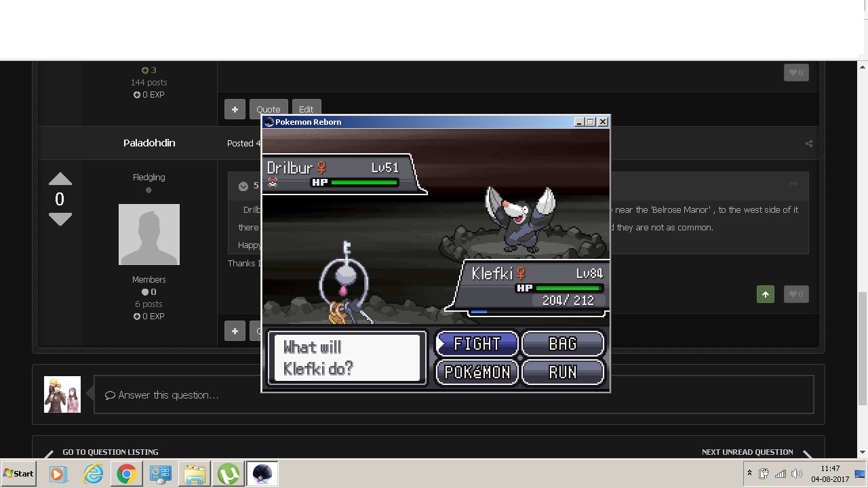868x488 pixels.
Task: Type in the Answer this question field
Action: 454,394
